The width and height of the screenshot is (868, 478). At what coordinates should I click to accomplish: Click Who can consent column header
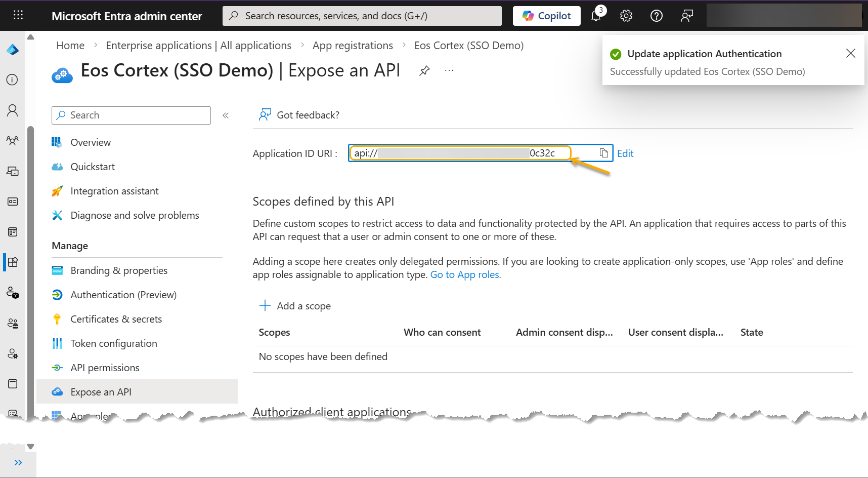tap(442, 332)
